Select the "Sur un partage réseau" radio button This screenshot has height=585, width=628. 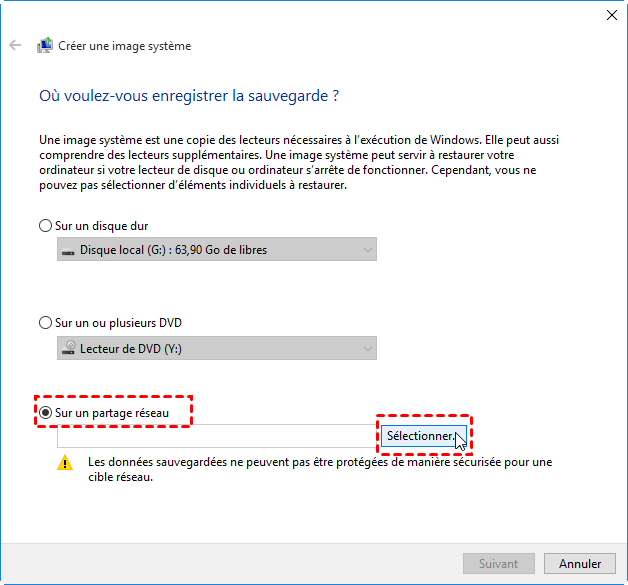[45, 411]
